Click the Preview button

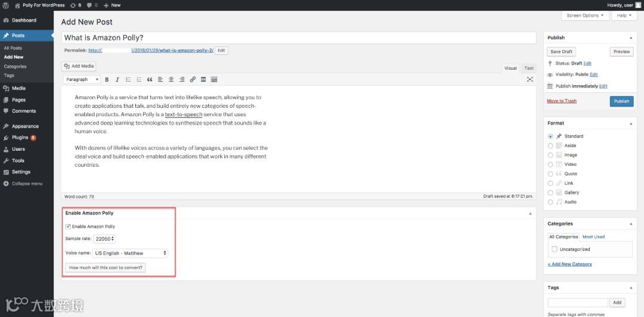[621, 52]
